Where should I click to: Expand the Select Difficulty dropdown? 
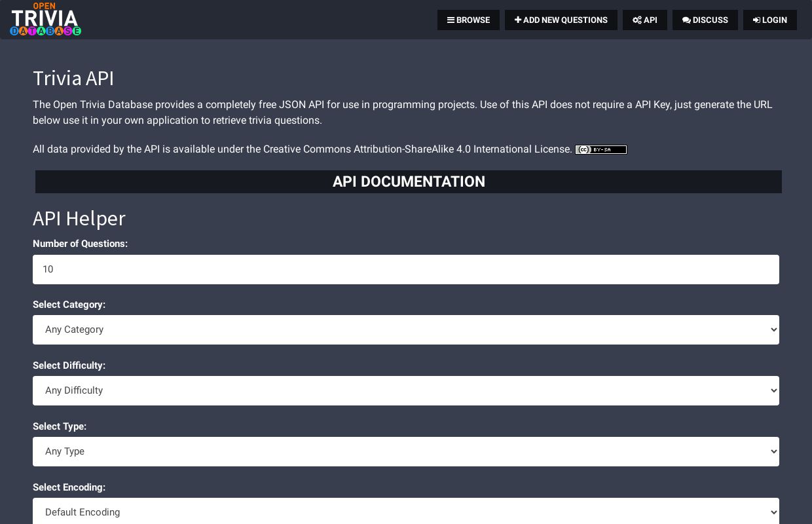click(406, 390)
